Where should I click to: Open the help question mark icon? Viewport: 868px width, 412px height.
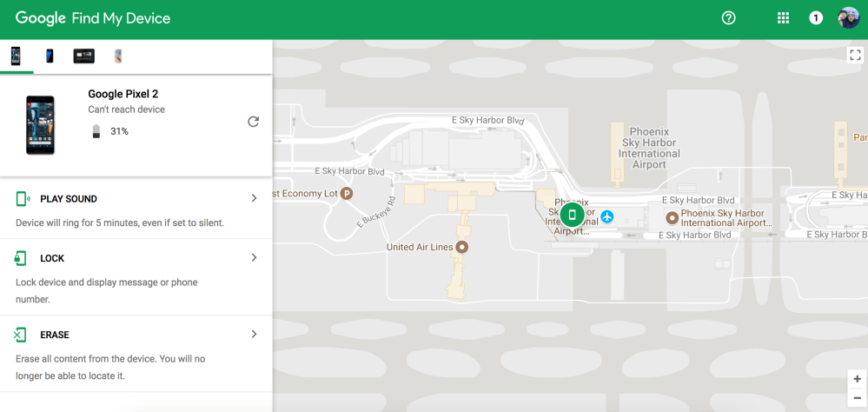click(x=728, y=18)
